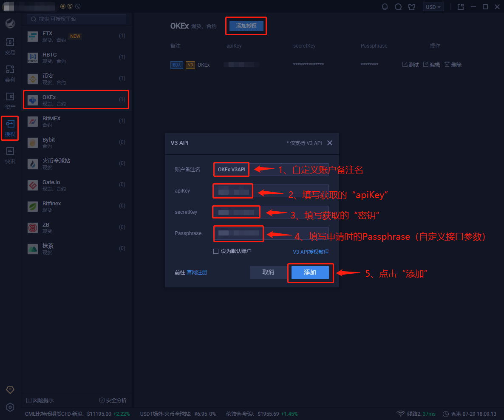Open the 资产 assets section in sidebar
Image resolution: width=504 pixels, height=420 pixels.
click(x=10, y=101)
